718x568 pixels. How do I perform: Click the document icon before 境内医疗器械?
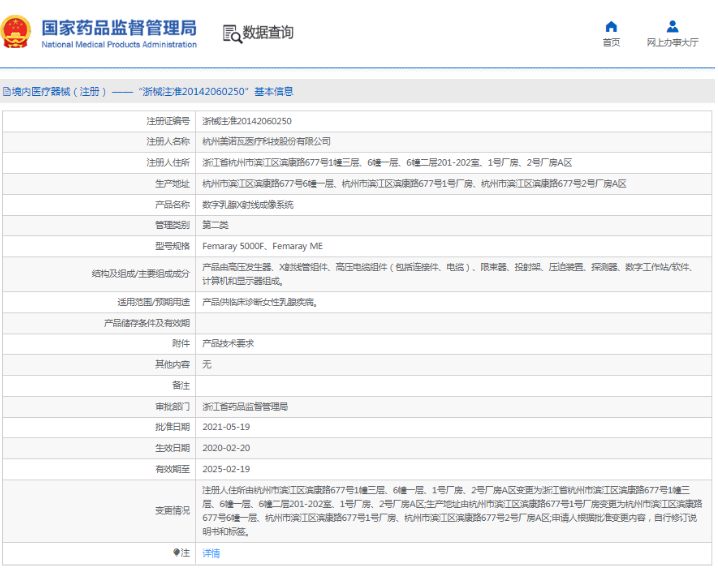pos(6,92)
